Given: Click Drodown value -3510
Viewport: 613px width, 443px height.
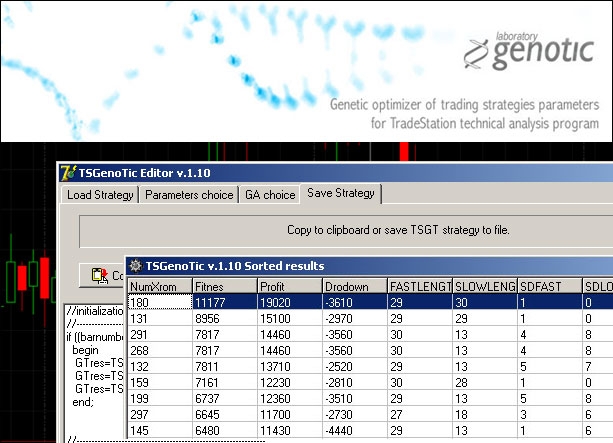Looking at the screenshot, I should 339,399.
